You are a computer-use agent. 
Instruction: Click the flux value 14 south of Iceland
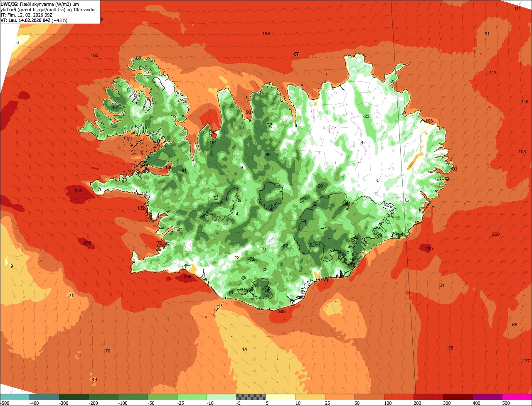pyautogui.click(x=244, y=349)
